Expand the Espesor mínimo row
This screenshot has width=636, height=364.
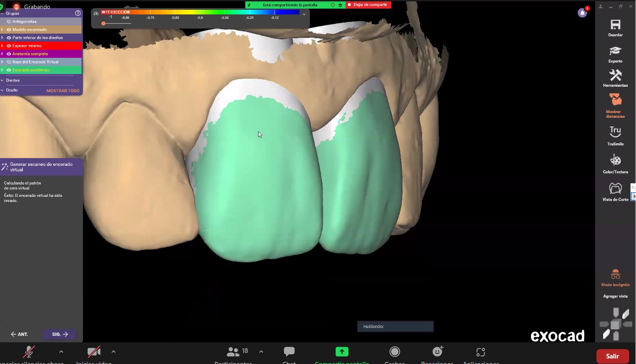(x=2, y=45)
